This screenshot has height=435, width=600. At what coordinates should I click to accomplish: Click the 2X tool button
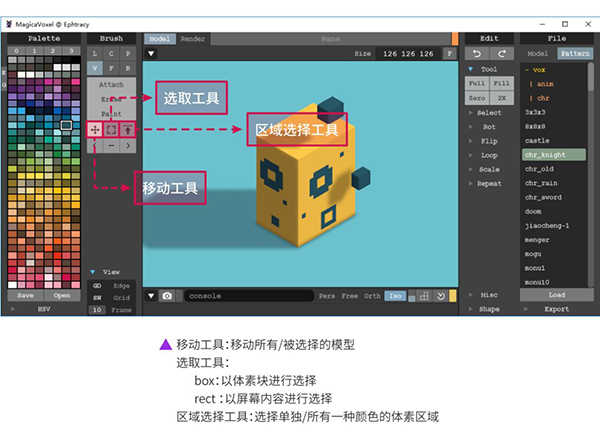[502, 98]
